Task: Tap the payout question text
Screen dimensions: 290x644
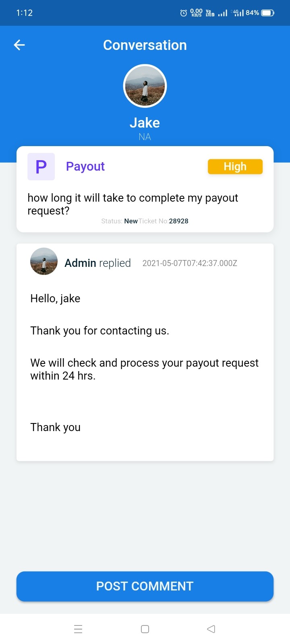Action: pyautogui.click(x=133, y=204)
